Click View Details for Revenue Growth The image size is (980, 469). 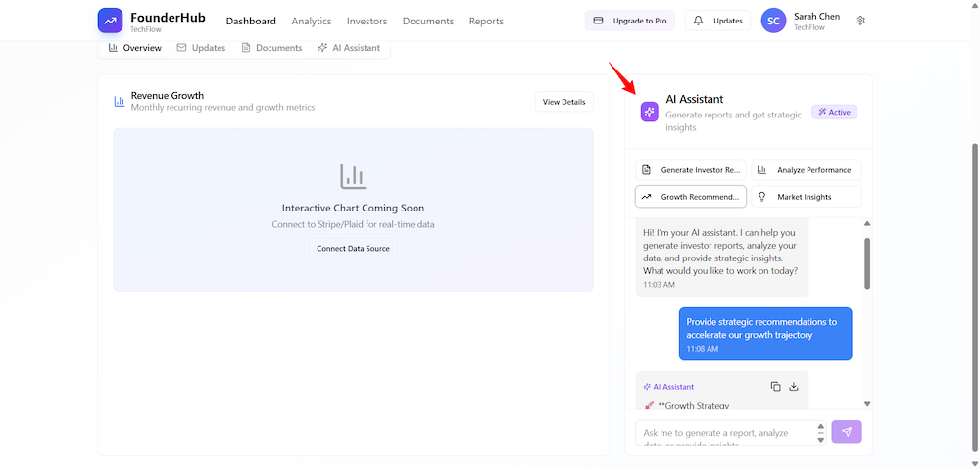563,102
